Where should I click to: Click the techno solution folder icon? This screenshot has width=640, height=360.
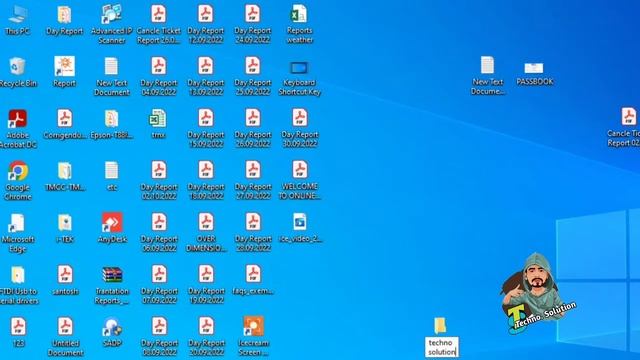pyautogui.click(x=440, y=326)
